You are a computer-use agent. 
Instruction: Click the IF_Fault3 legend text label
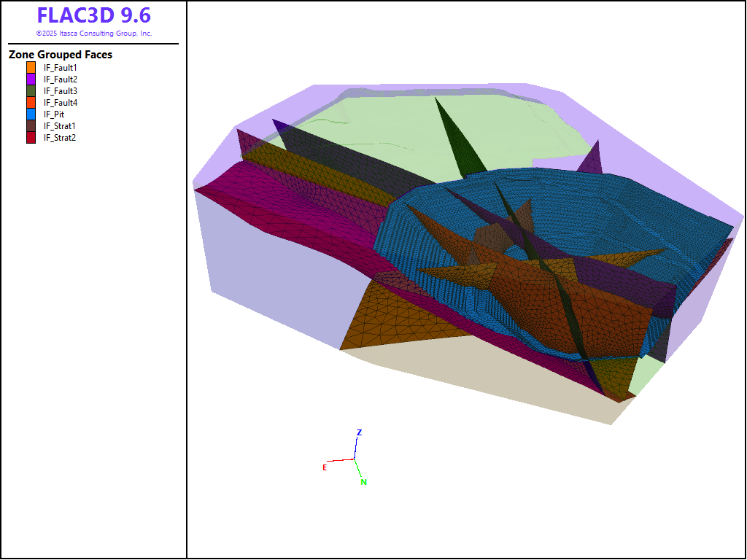point(61,91)
